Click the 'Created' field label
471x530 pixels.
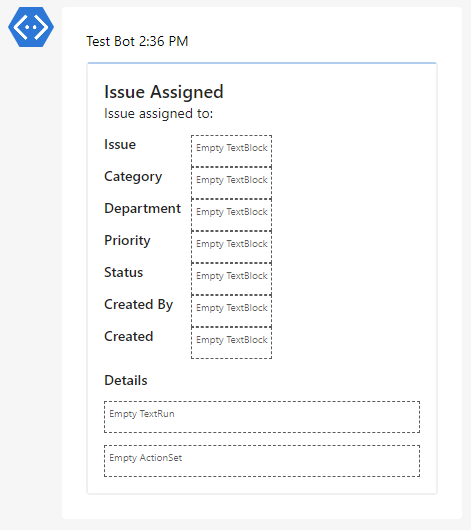tap(128, 336)
